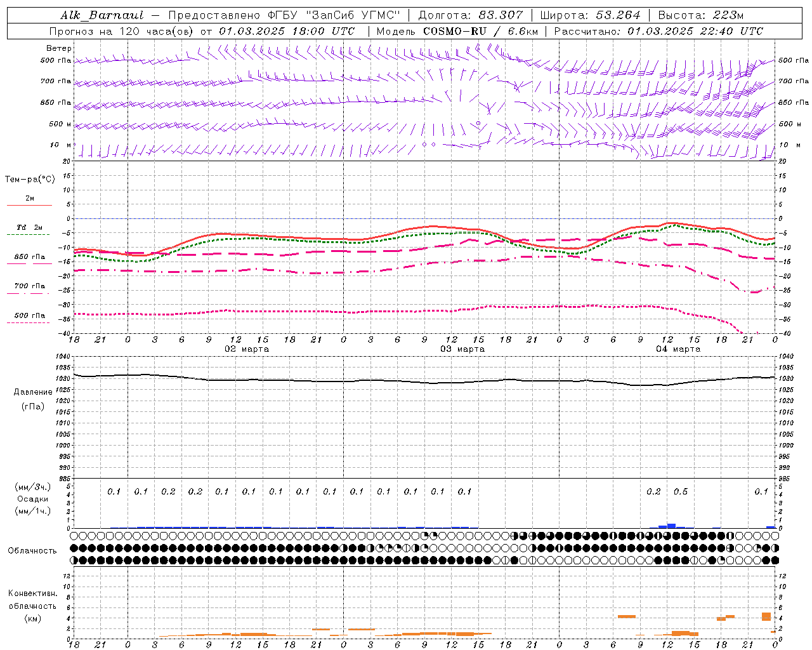Click the '(мм/1ч.)' hourly precipitation label
This screenshot has height=650, width=812.
32,511
